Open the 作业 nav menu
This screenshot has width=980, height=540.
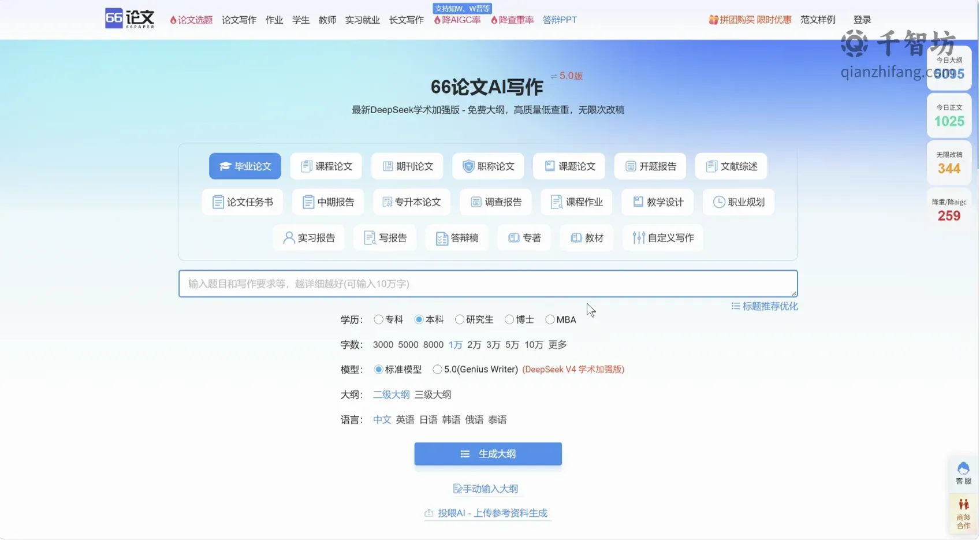274,20
